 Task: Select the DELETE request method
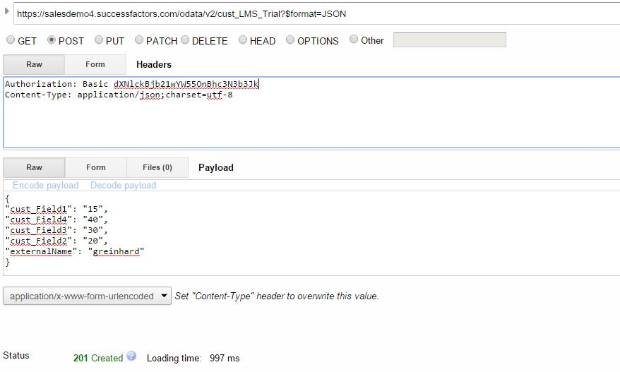tap(185, 40)
